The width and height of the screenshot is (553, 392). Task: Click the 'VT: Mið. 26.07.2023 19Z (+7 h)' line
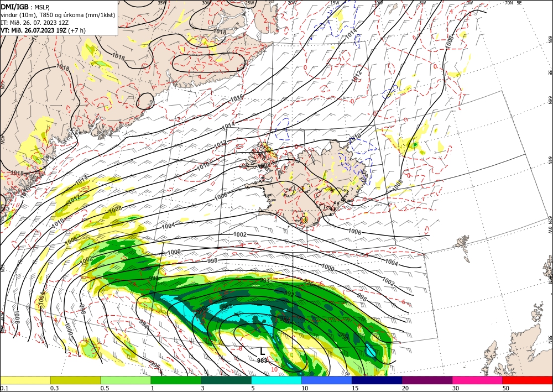point(43,30)
